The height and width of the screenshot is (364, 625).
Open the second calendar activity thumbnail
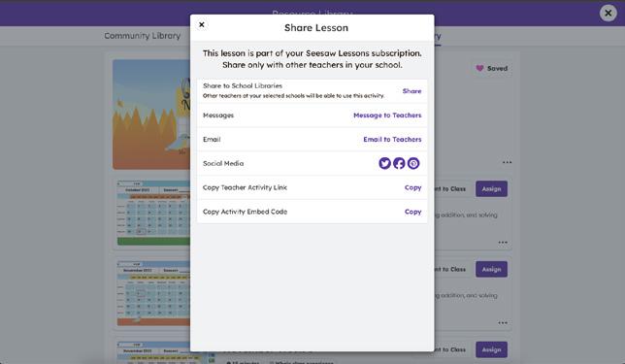tap(153, 293)
